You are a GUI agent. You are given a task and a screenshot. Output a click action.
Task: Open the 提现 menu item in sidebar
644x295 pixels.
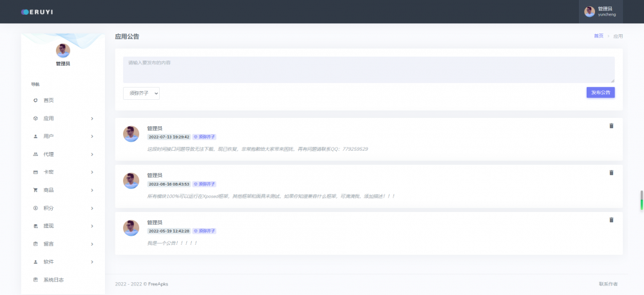point(48,226)
